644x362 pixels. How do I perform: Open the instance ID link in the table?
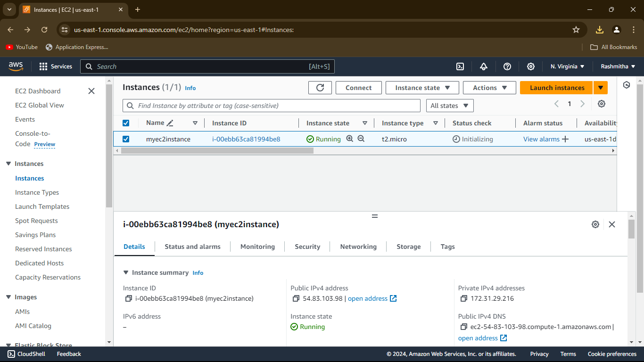coord(246,139)
